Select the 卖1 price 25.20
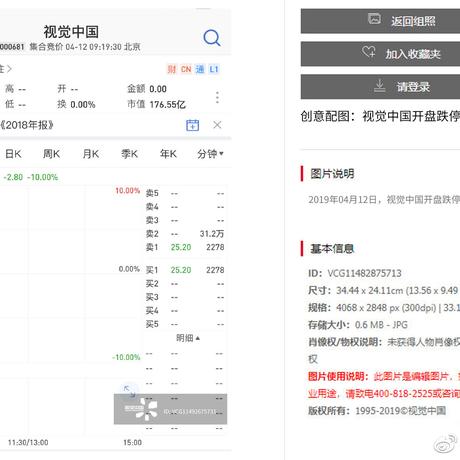 pyautogui.click(x=181, y=247)
